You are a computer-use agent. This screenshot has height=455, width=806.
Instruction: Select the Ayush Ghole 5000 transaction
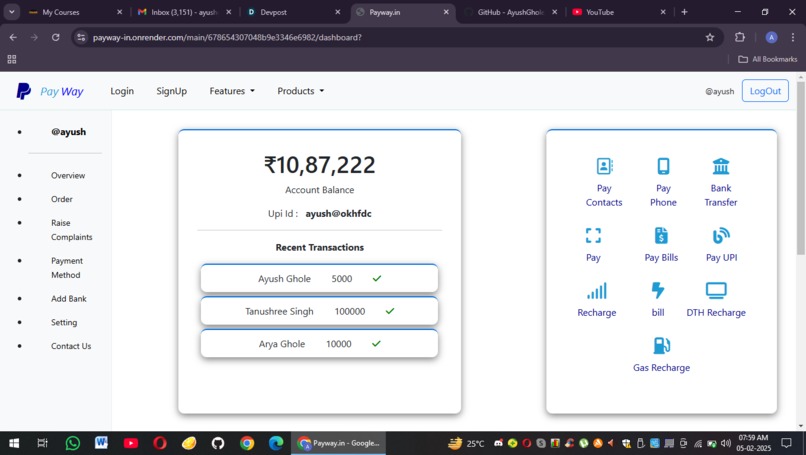tap(319, 278)
